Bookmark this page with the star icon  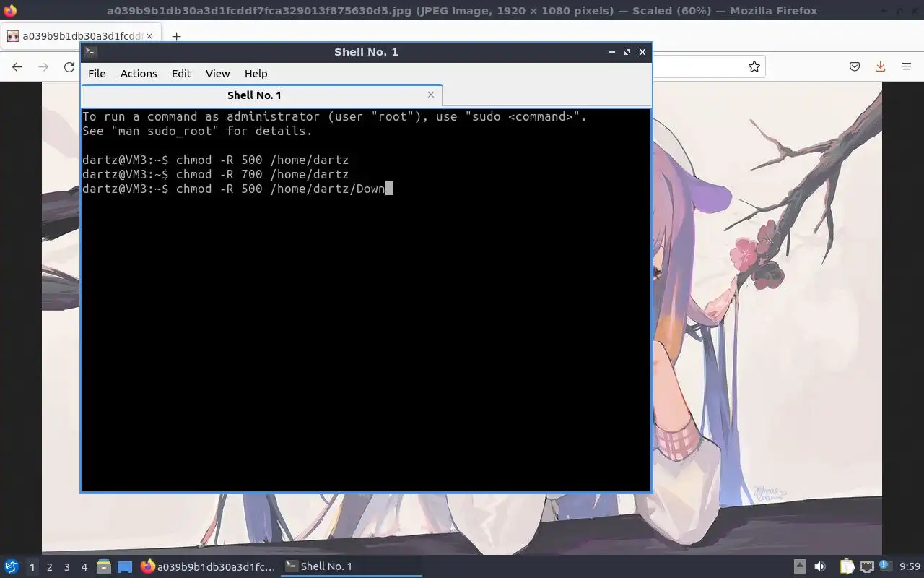tap(754, 66)
